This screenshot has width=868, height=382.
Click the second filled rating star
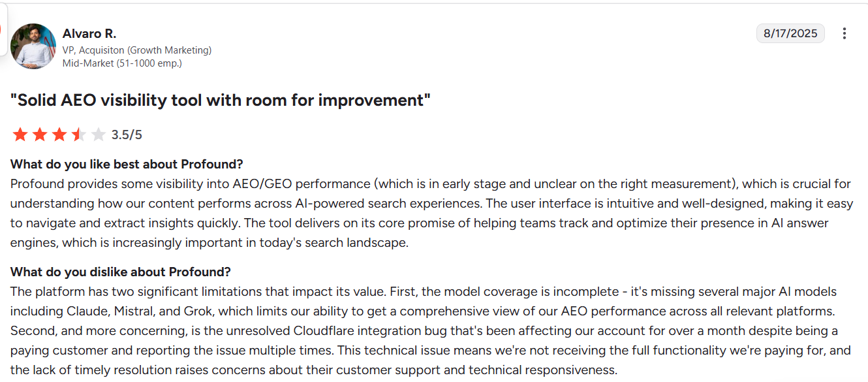pyautogui.click(x=40, y=135)
